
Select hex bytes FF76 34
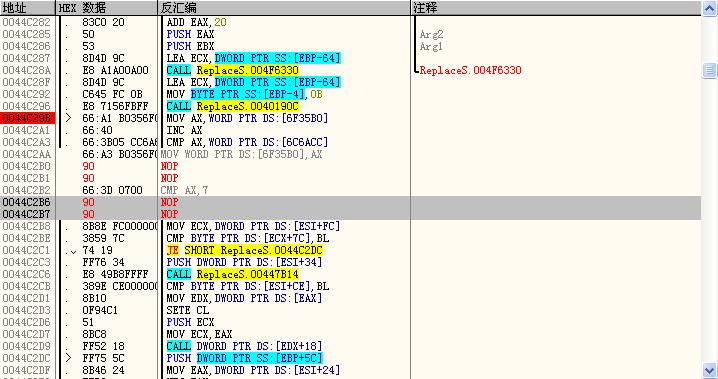103,262
